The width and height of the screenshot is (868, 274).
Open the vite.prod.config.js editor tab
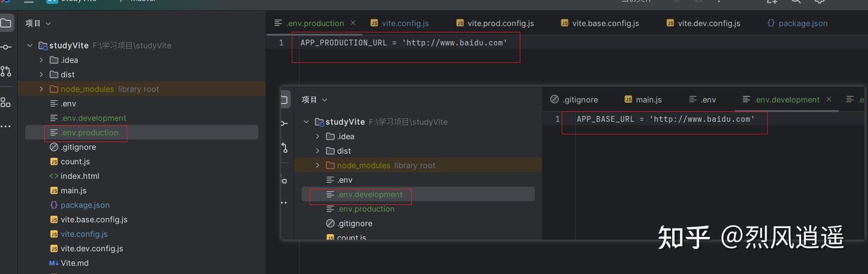click(x=495, y=24)
